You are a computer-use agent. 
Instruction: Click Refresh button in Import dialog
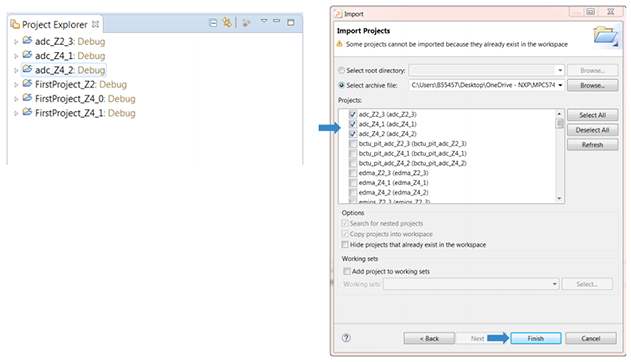pyautogui.click(x=592, y=145)
